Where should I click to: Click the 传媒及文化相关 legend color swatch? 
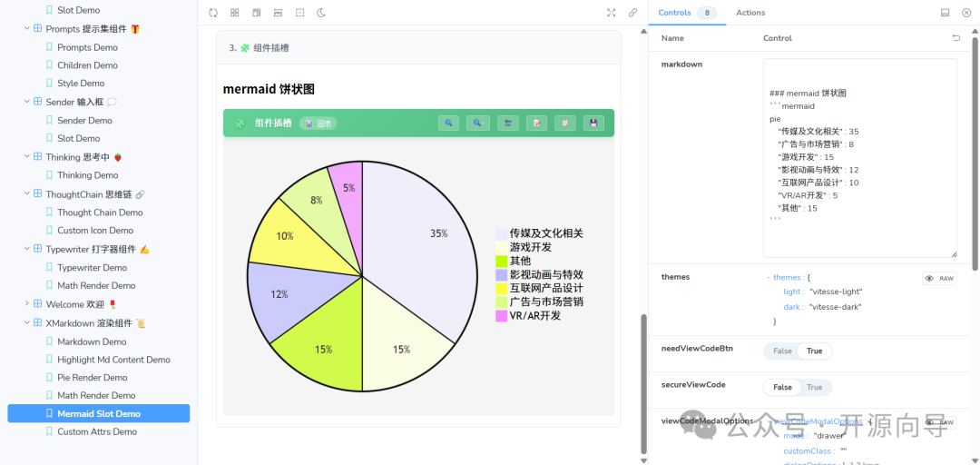(501, 233)
